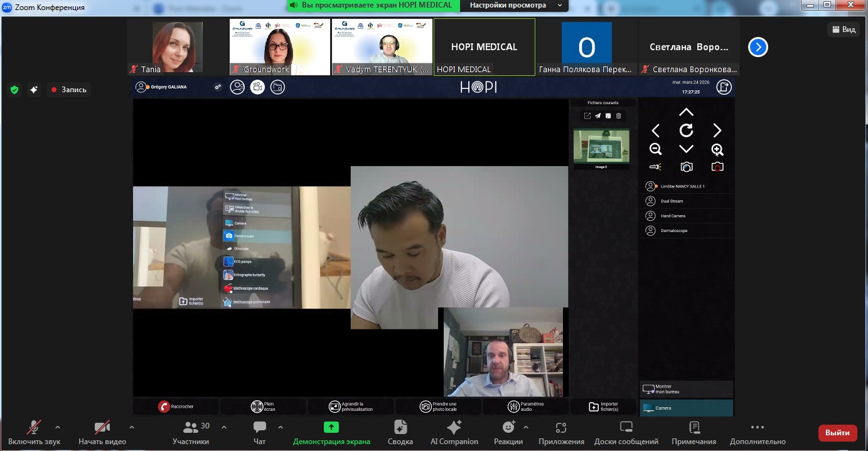Open the View options dropdown at top
The width and height of the screenshot is (868, 451).
pos(843,29)
